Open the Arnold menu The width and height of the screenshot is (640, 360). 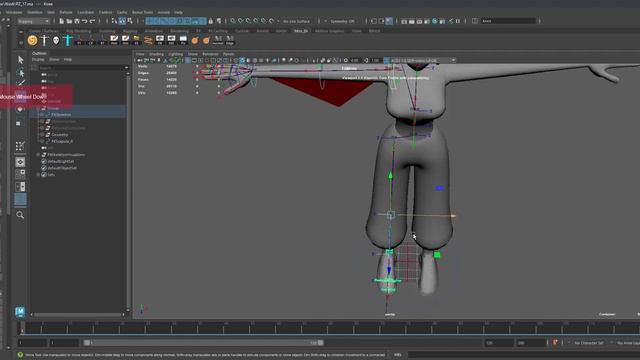[x=164, y=12]
